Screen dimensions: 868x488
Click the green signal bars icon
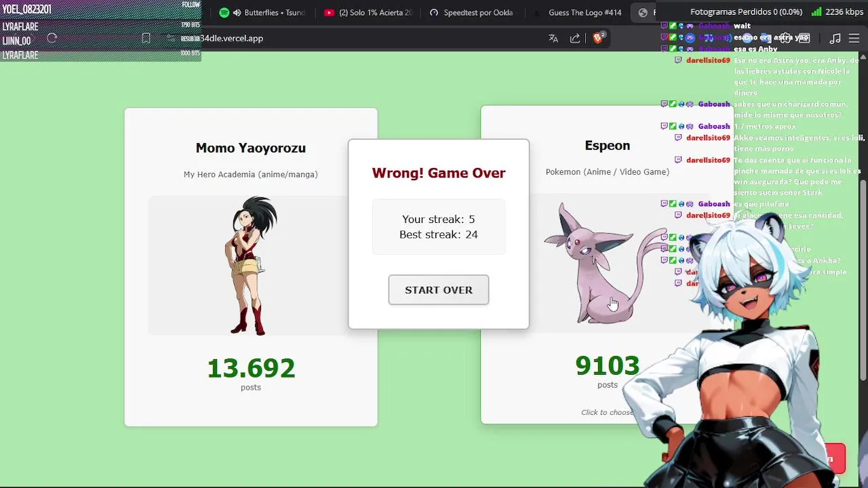click(816, 12)
